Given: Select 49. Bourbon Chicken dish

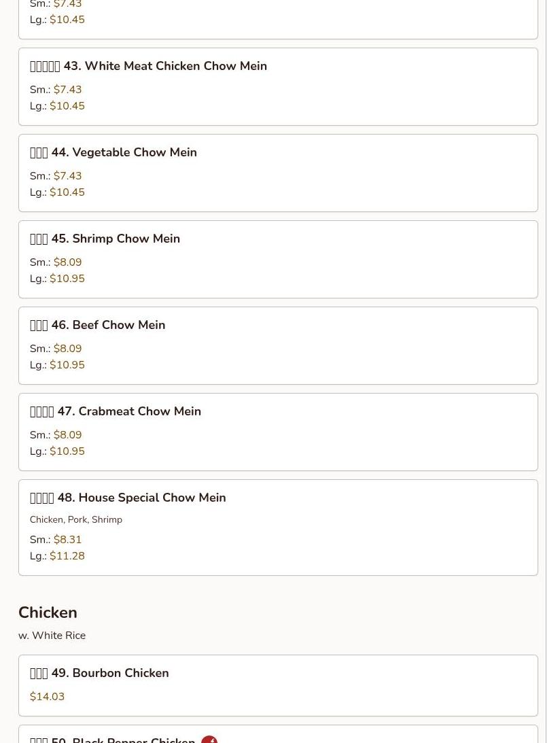Looking at the screenshot, I should [278, 685].
